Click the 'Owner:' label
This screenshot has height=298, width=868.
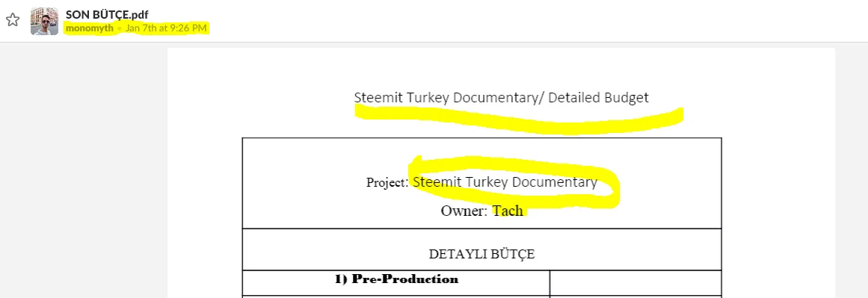tap(464, 211)
